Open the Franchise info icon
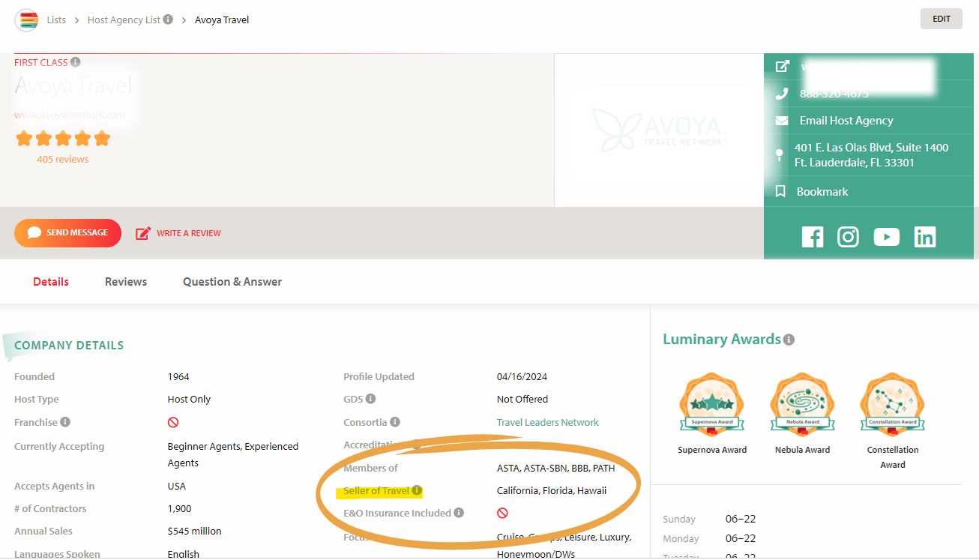This screenshot has height=560, width=979. [x=65, y=422]
